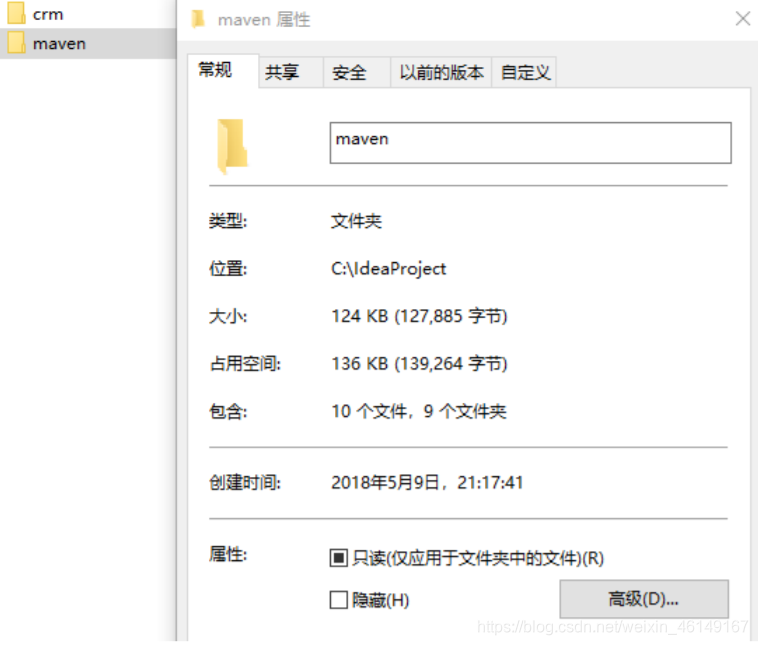The height and width of the screenshot is (645, 758).
Task: Click the folder icon in properties title bar
Action: (198, 19)
